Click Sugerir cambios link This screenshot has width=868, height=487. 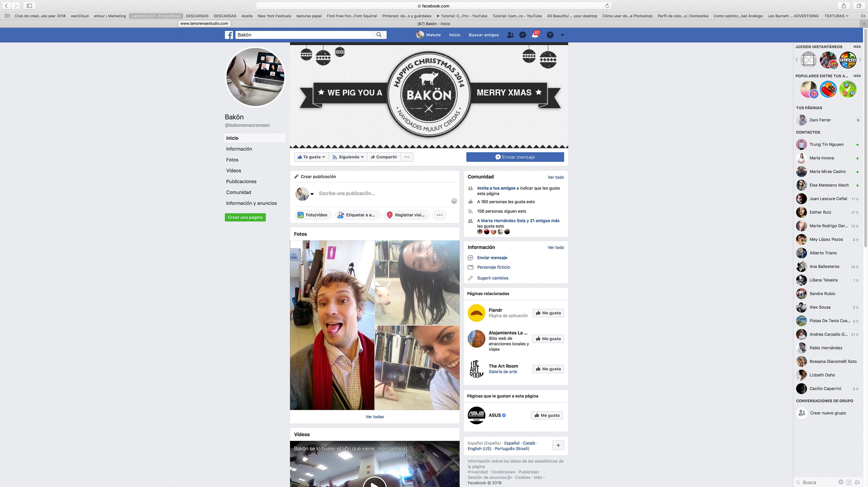click(x=493, y=278)
